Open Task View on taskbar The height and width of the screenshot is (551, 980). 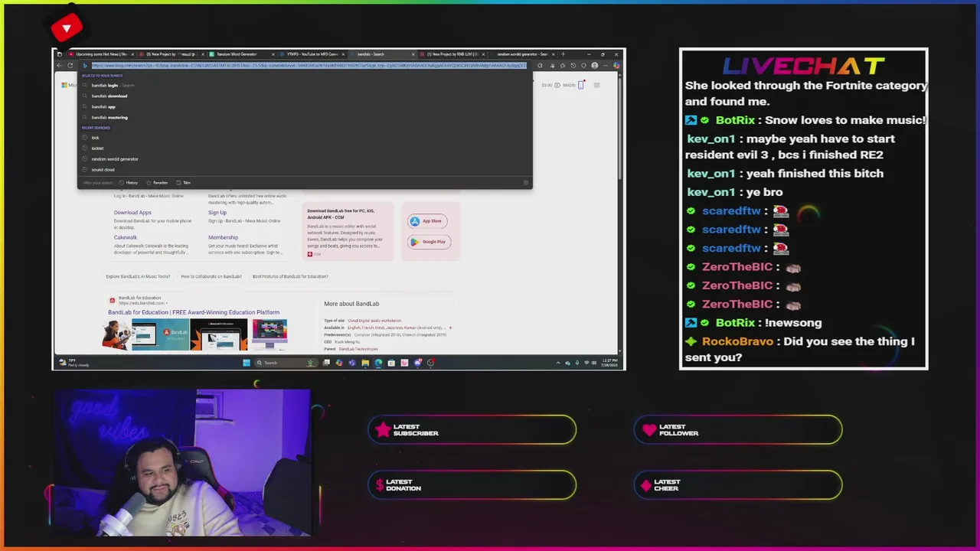point(326,363)
